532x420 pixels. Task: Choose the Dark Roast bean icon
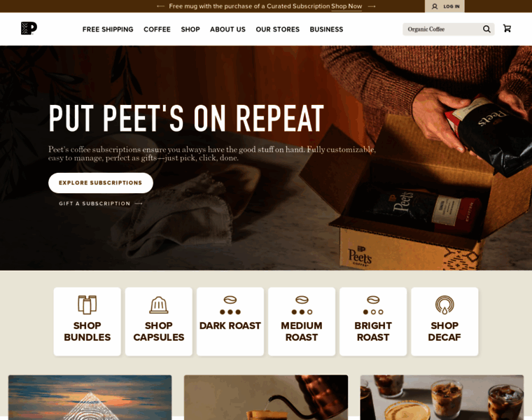230,300
